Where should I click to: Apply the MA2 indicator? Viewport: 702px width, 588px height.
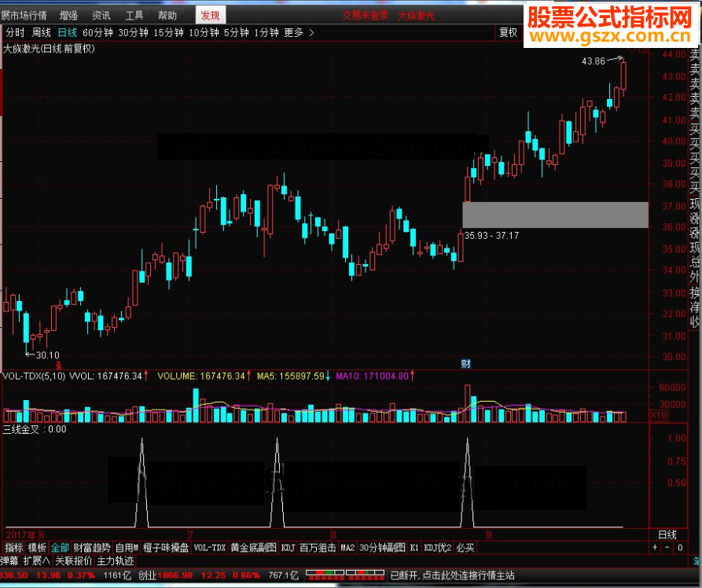coord(347,548)
